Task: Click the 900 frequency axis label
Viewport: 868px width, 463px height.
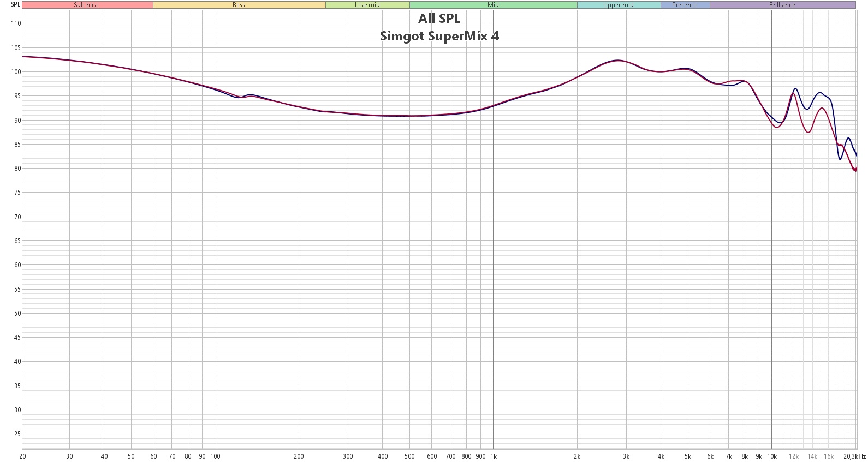Action: [x=480, y=456]
